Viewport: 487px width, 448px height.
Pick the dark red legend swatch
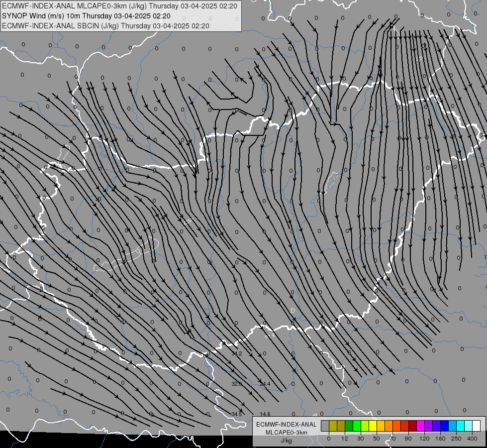tap(413, 426)
